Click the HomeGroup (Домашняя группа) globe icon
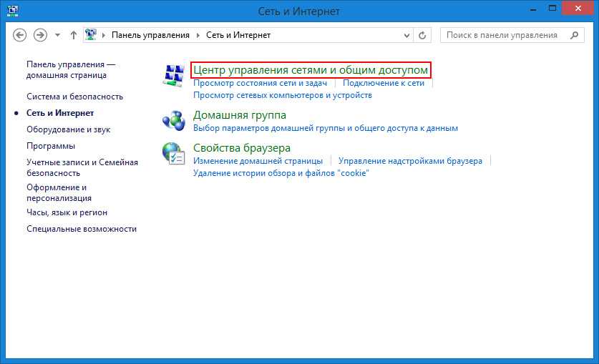 click(174, 120)
